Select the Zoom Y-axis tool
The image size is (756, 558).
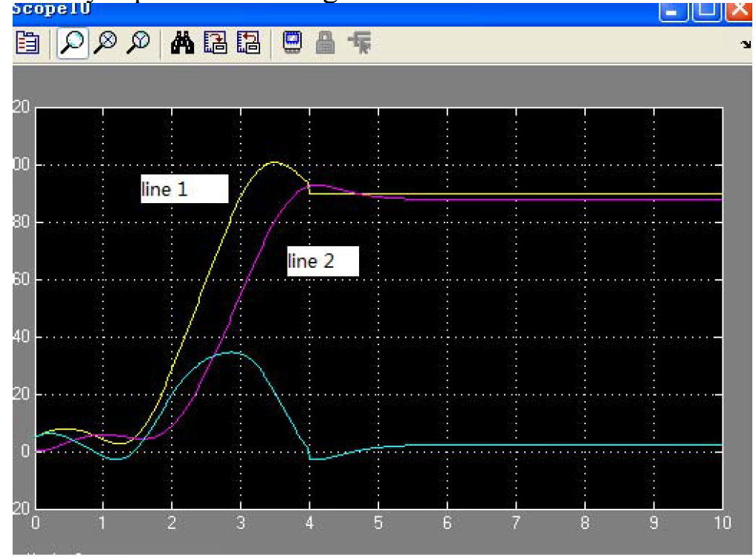pos(137,44)
